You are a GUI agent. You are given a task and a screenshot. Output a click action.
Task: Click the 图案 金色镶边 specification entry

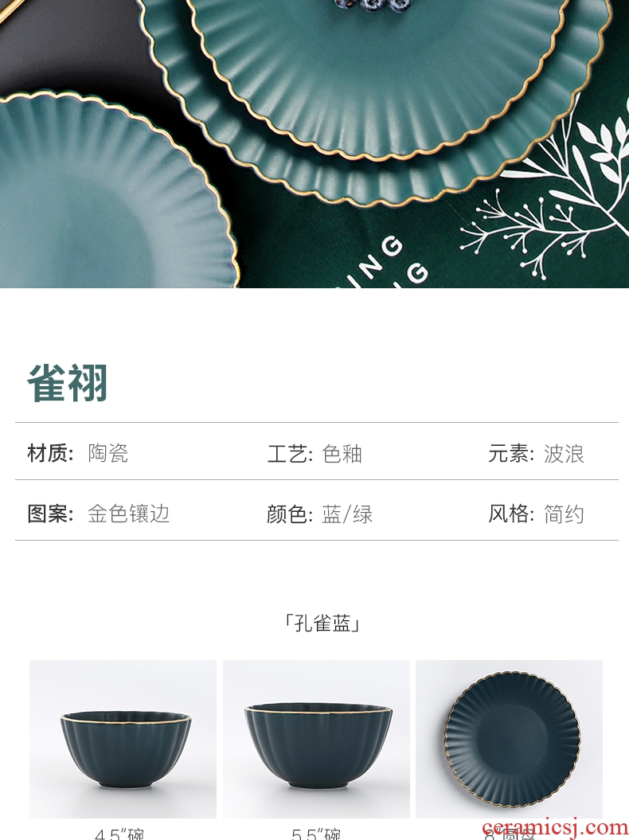(x=99, y=514)
